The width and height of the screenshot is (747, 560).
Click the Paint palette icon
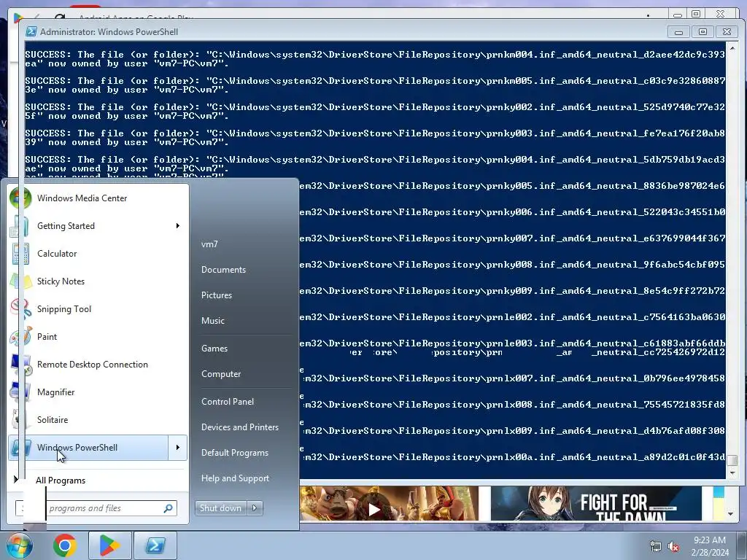click(21, 337)
